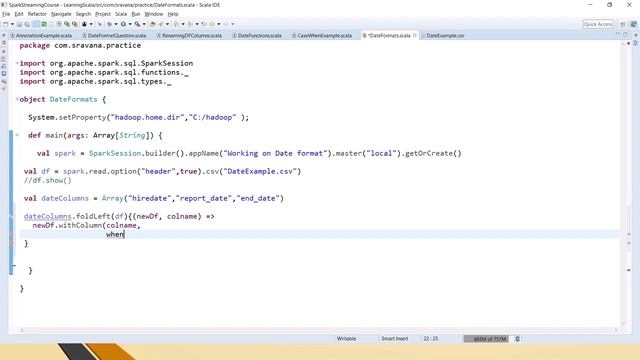This screenshot has width=640, height=360.
Task: Click the 'package com.sravana.practice' line
Action: 80,45
